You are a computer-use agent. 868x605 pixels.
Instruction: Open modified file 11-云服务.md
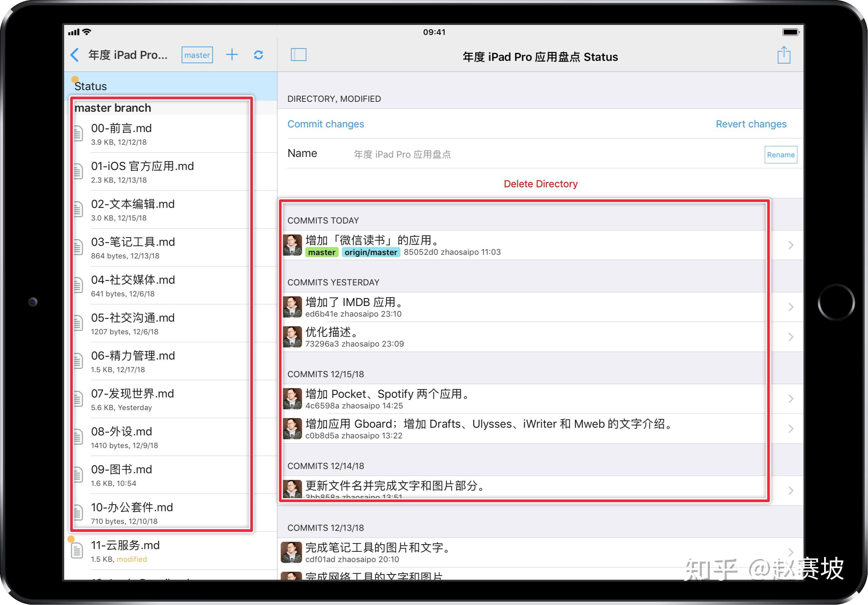(171, 551)
